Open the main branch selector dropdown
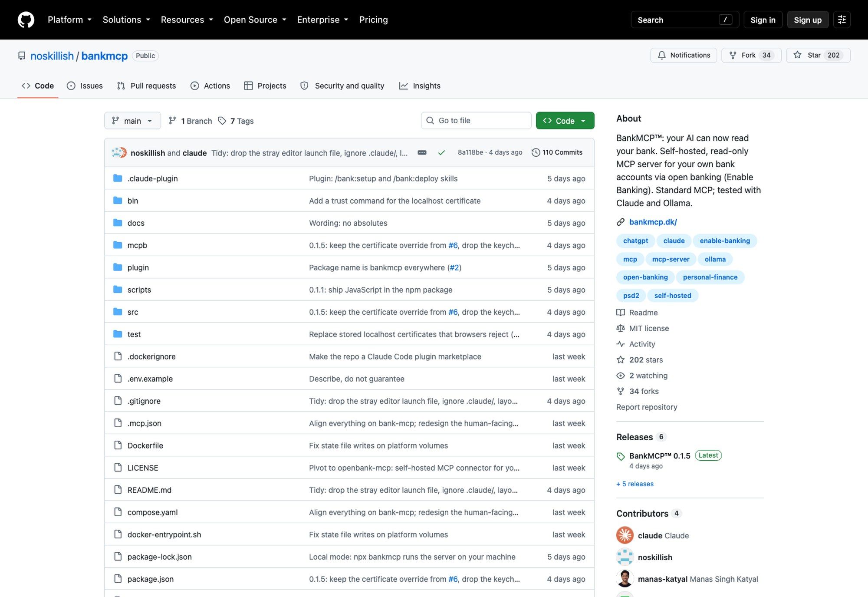The image size is (868, 597). pos(132,121)
